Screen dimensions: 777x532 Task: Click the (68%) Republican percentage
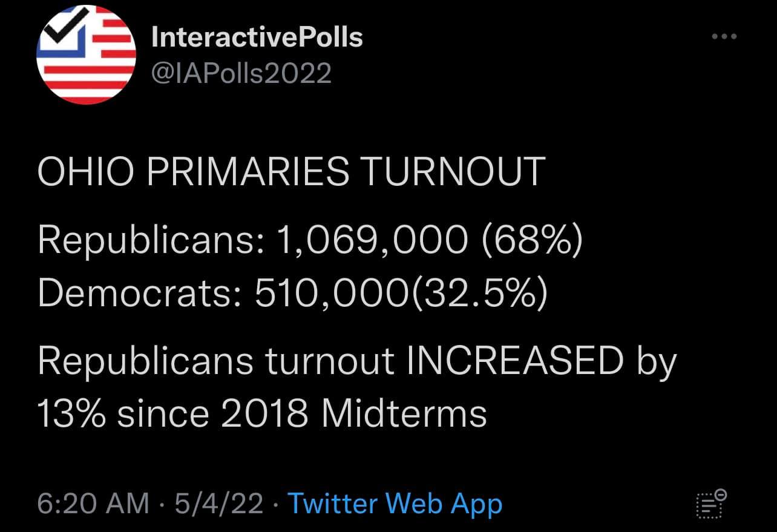(x=532, y=240)
